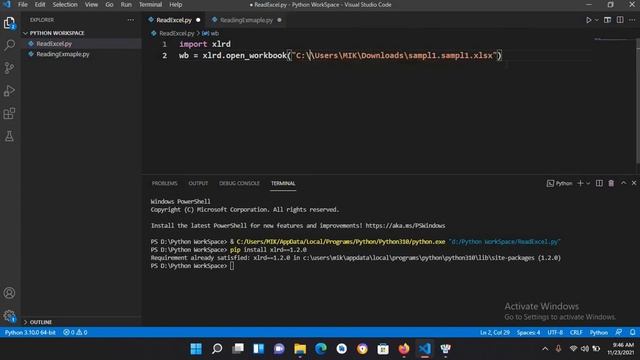Open the Help menu
The image size is (640, 360).
coord(176,5)
